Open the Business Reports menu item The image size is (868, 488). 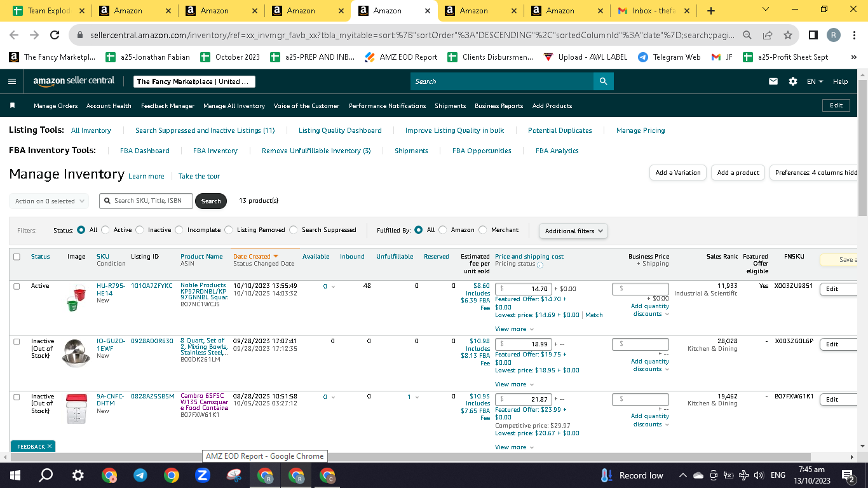[x=499, y=106]
